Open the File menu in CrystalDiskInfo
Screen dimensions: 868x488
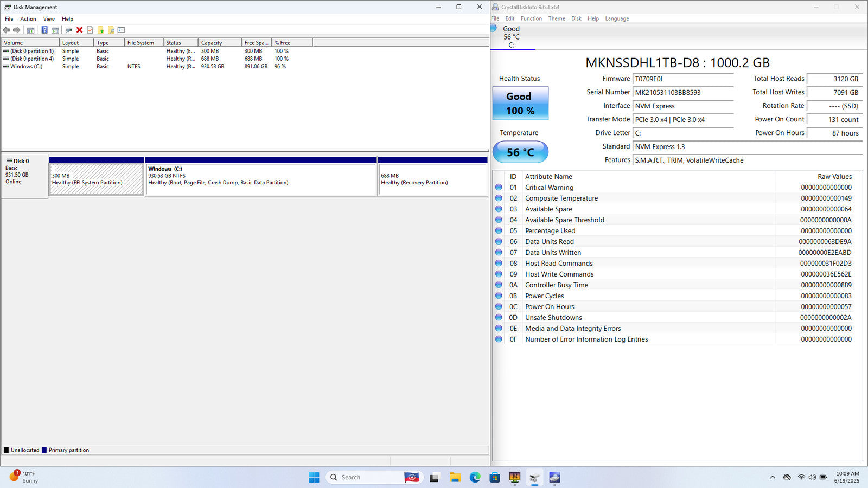click(495, 18)
